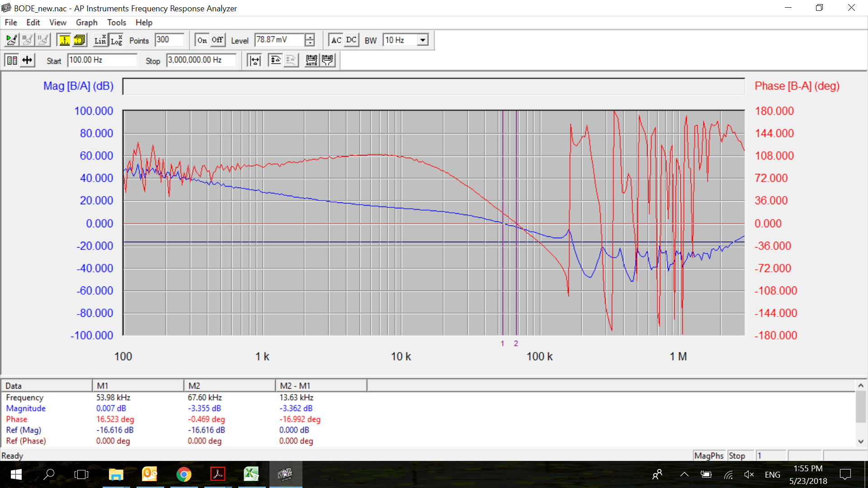Click the fit frequency range icon
868x488 pixels.
tap(255, 60)
